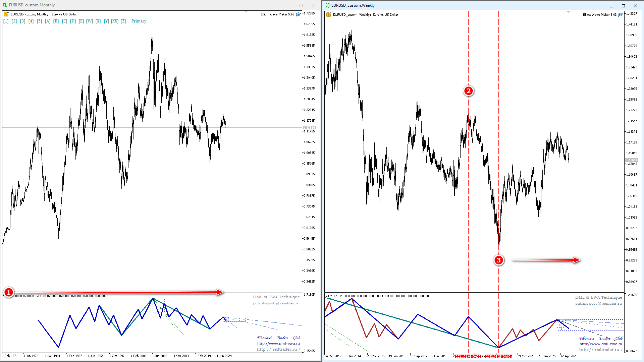Screen dimensions: 644x362
Task: Select the [1] wave label button
Action: coord(6,21)
